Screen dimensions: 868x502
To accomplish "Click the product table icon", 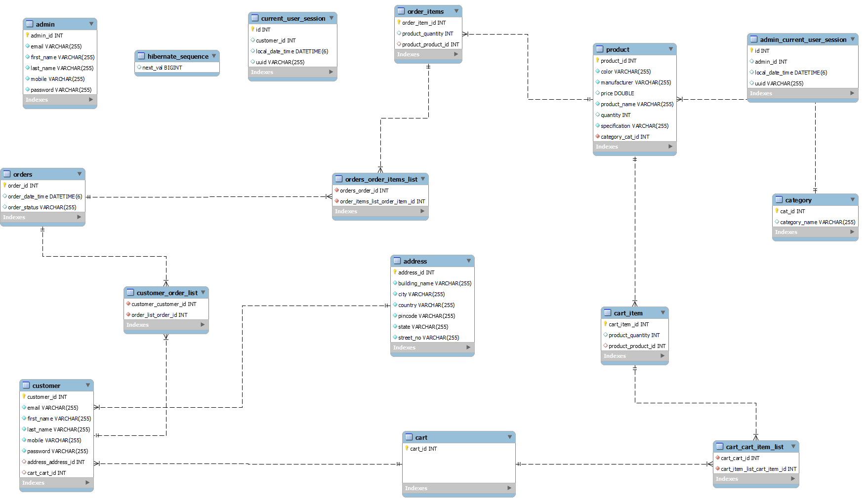I will [600, 49].
